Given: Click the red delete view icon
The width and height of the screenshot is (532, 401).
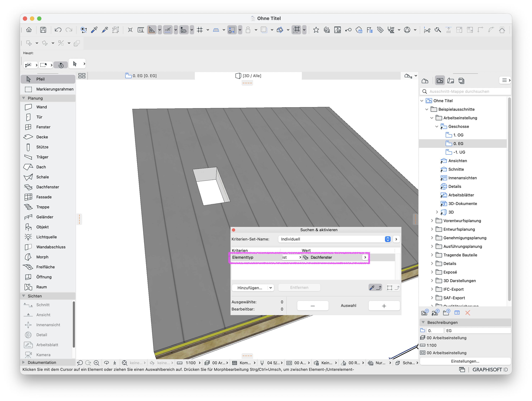Looking at the screenshot, I should click(468, 313).
